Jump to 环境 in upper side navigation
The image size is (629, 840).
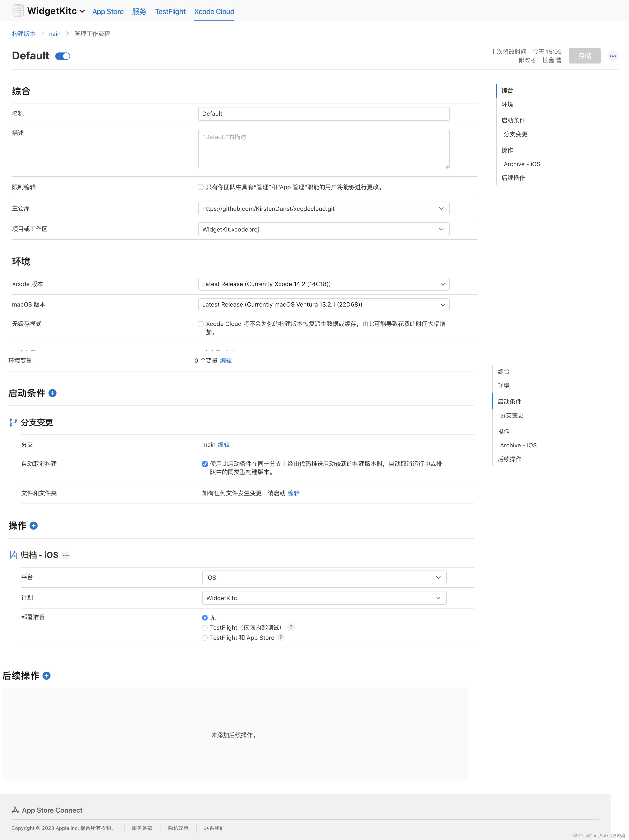pos(507,104)
